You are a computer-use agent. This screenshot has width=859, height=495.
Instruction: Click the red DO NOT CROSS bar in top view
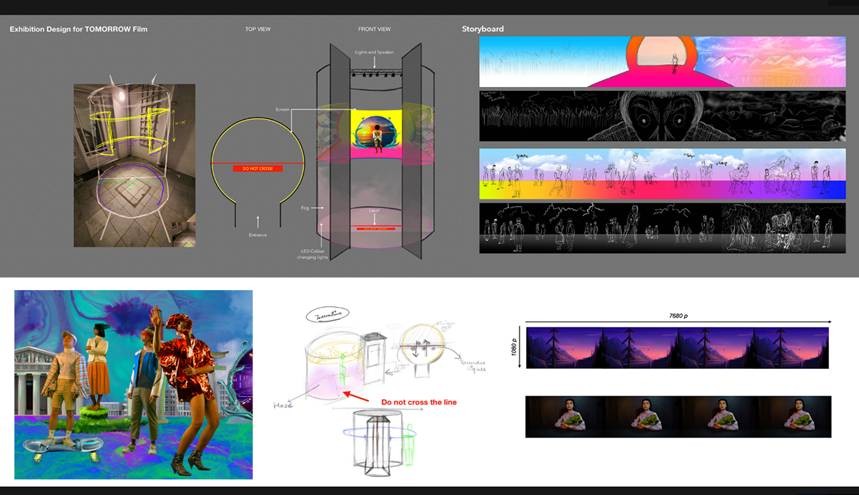pos(256,168)
